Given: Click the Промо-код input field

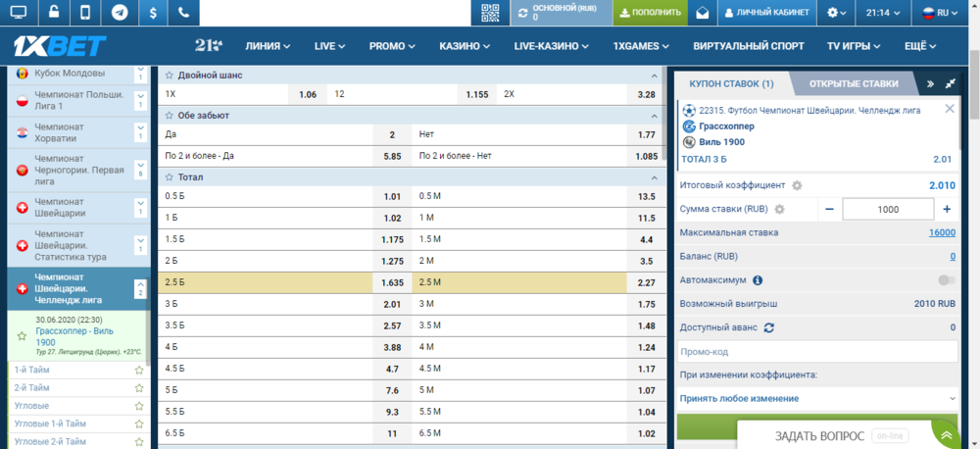Looking at the screenshot, I should coord(817,351).
